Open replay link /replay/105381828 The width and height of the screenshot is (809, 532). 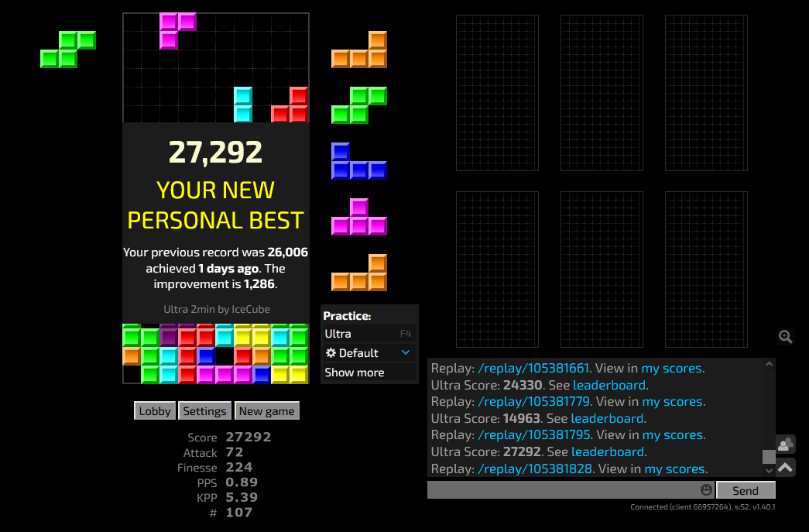535,469
